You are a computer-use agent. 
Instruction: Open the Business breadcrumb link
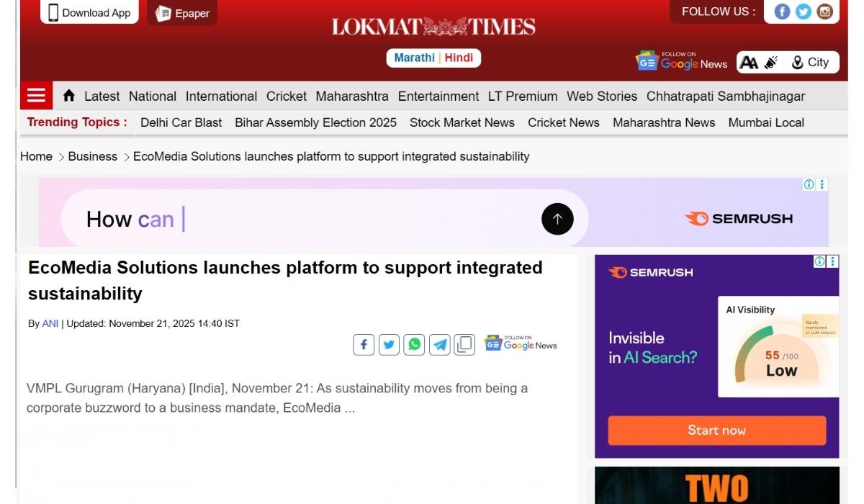point(92,156)
